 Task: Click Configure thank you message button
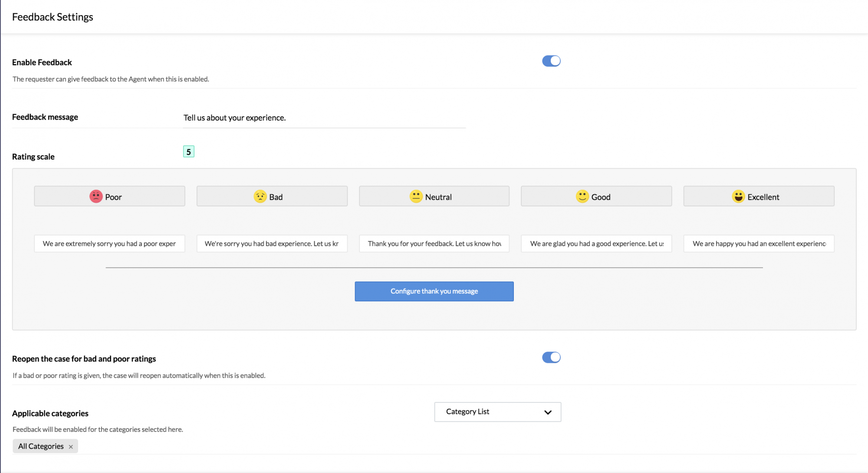[x=434, y=291]
